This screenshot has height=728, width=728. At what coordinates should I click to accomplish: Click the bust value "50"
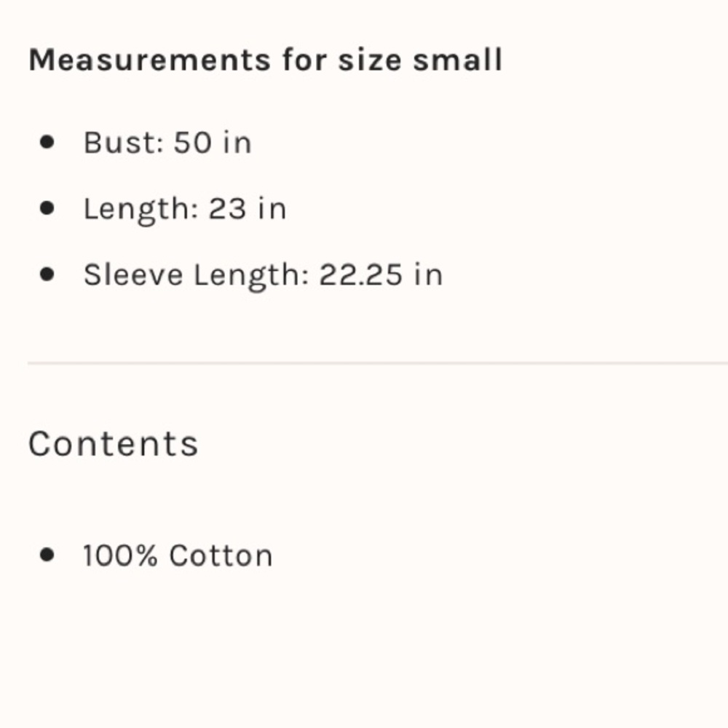193,143
